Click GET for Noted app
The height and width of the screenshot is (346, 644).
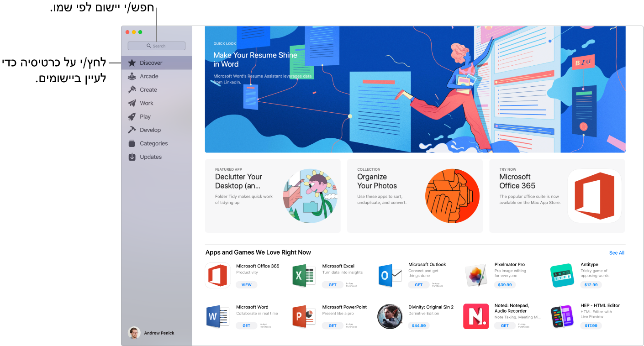pyautogui.click(x=505, y=326)
